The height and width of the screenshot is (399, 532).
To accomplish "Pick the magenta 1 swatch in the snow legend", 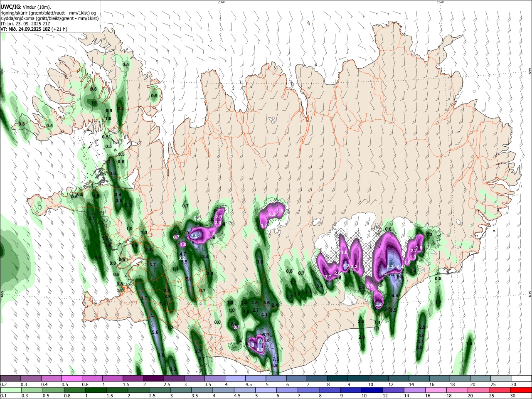I will [113, 378].
